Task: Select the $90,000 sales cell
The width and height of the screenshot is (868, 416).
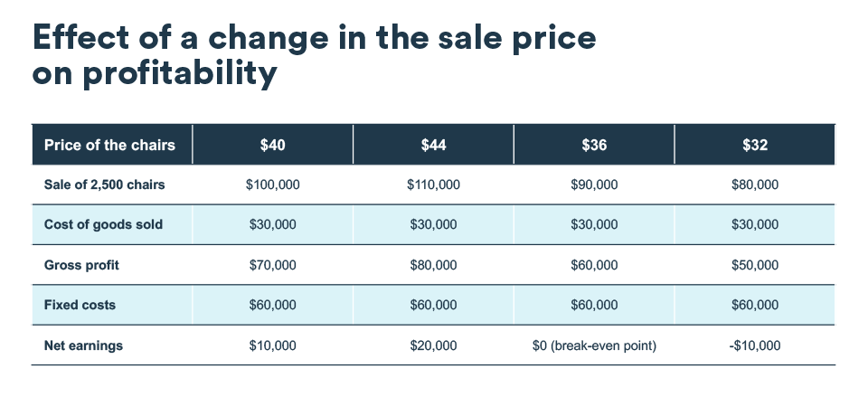Action: pos(594,185)
